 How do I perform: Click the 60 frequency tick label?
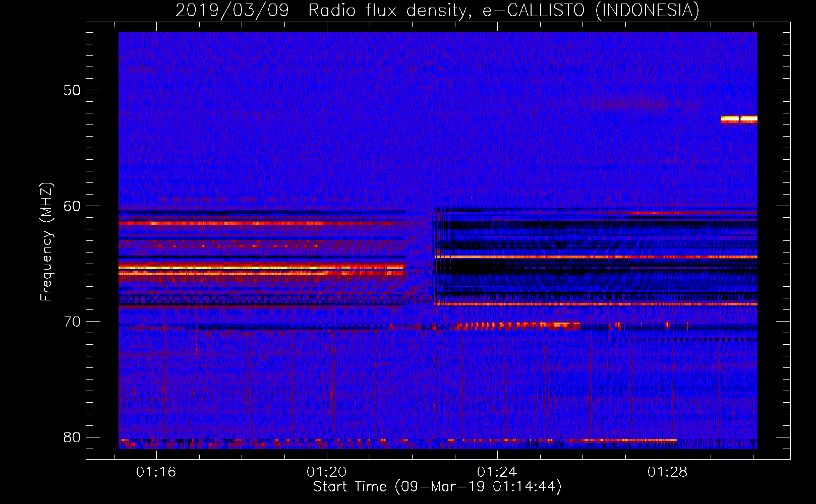click(72, 206)
